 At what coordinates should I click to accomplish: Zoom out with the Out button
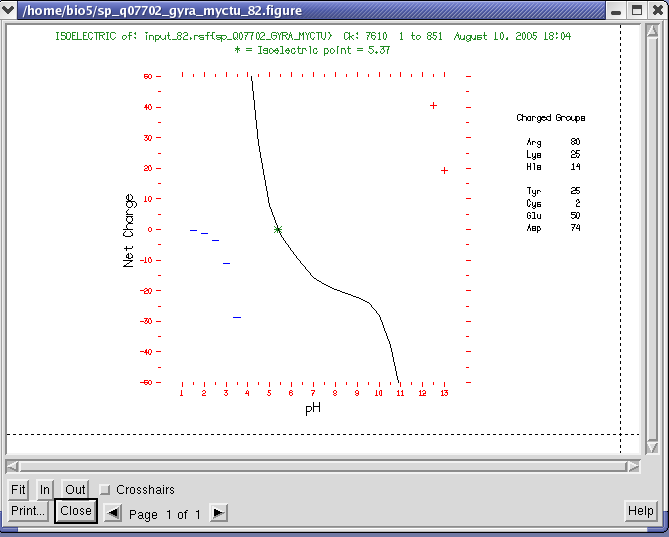tap(75, 490)
